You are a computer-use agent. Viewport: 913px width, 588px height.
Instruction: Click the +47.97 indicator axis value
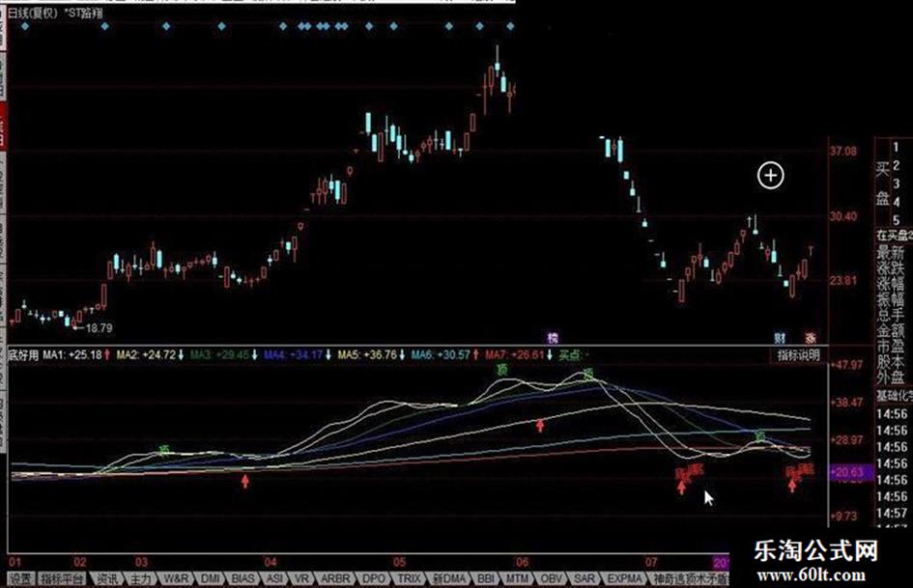point(846,365)
